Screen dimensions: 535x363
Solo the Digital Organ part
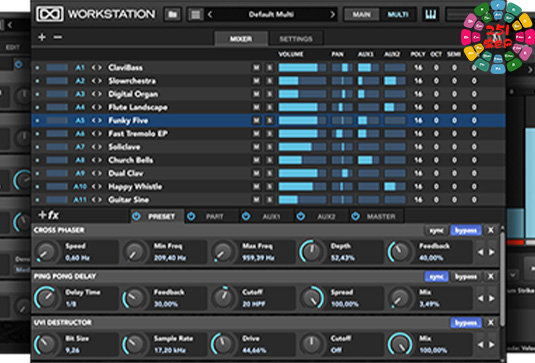(x=270, y=94)
